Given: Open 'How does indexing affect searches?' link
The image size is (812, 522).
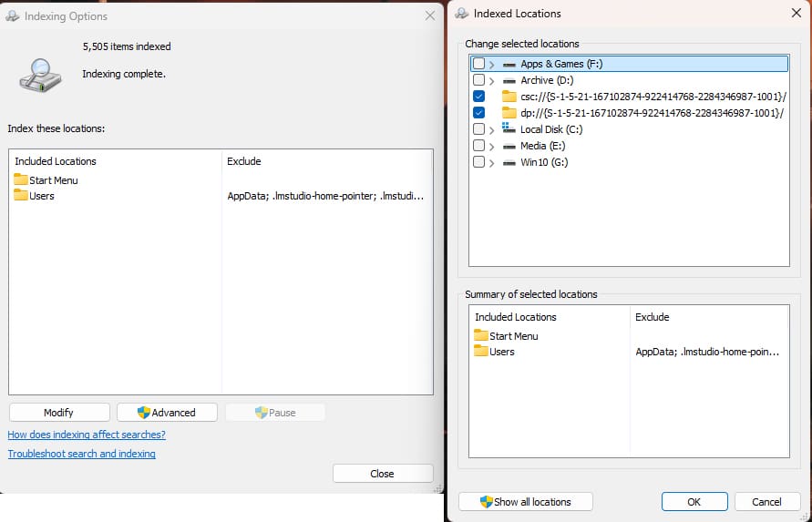Looking at the screenshot, I should (87, 435).
